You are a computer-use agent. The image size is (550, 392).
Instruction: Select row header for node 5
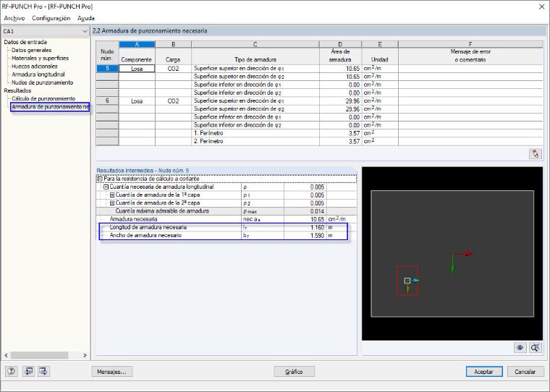[107, 69]
